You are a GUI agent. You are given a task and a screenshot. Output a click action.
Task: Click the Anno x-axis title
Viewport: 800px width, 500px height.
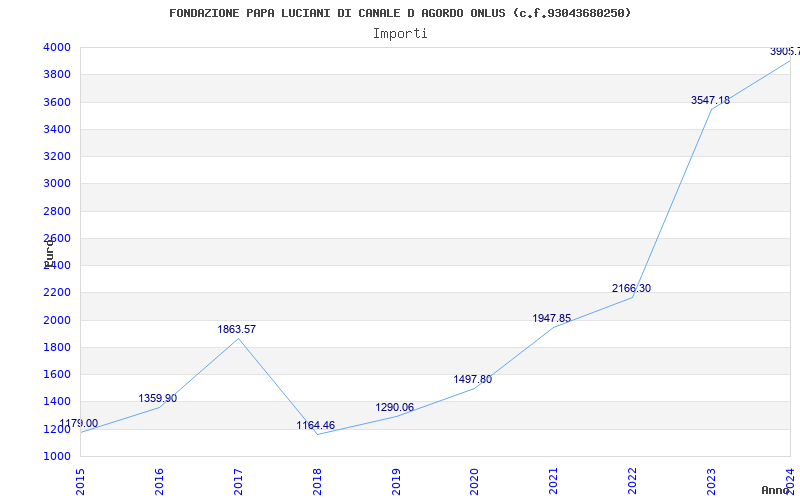(x=776, y=490)
